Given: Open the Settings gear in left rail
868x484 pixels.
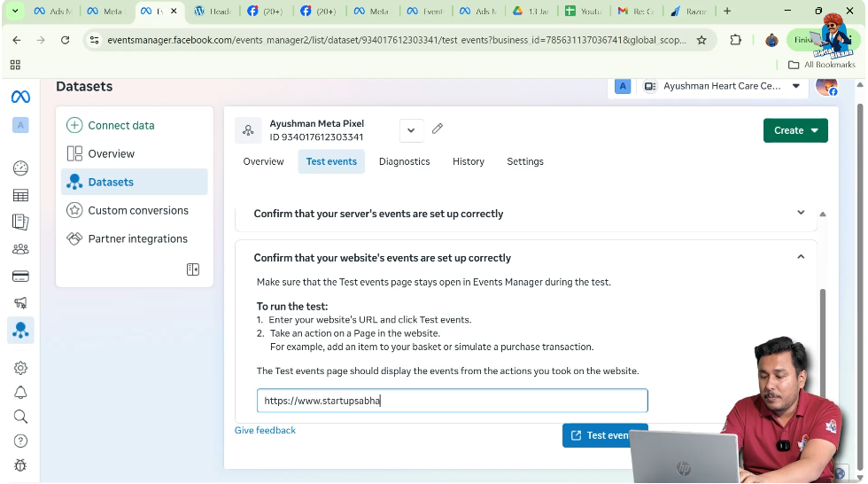Looking at the screenshot, I should point(20,368).
